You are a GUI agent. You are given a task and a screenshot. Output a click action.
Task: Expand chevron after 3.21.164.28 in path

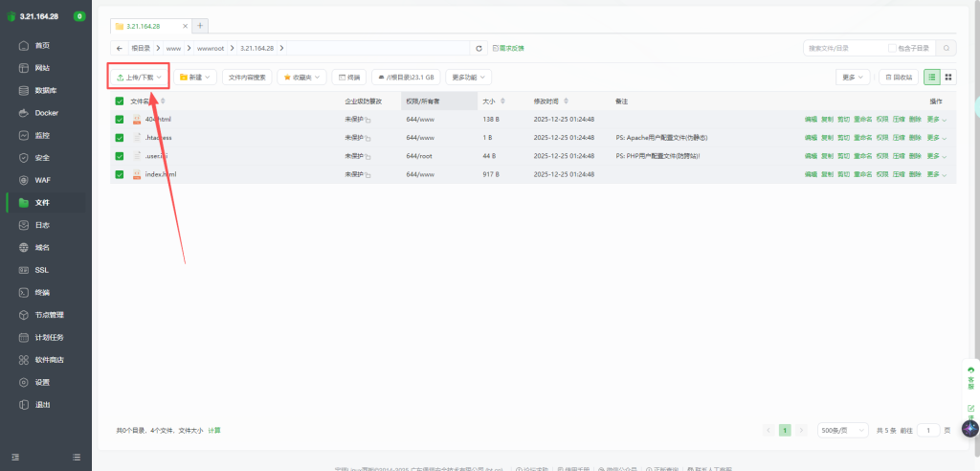click(282, 48)
